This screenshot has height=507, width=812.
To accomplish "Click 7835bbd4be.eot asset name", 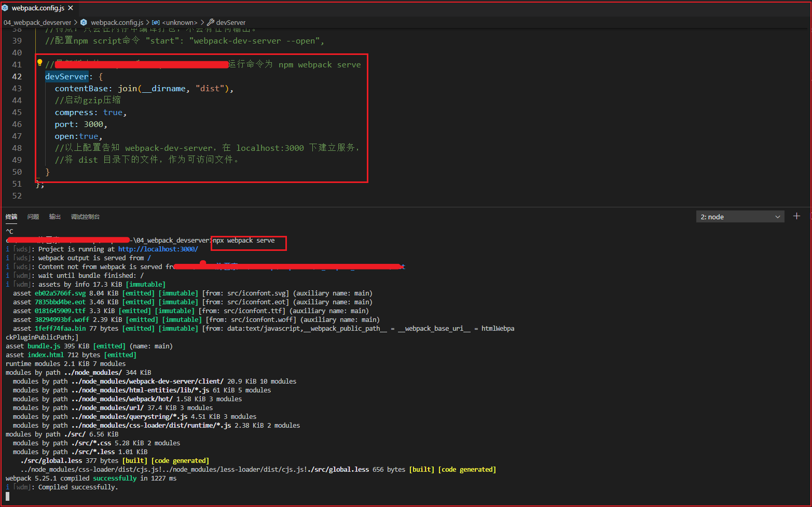I will coord(60,302).
